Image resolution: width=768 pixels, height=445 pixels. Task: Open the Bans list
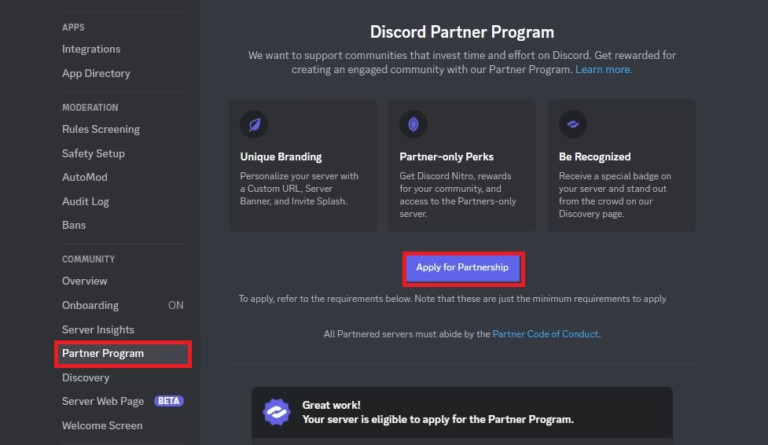coord(74,225)
